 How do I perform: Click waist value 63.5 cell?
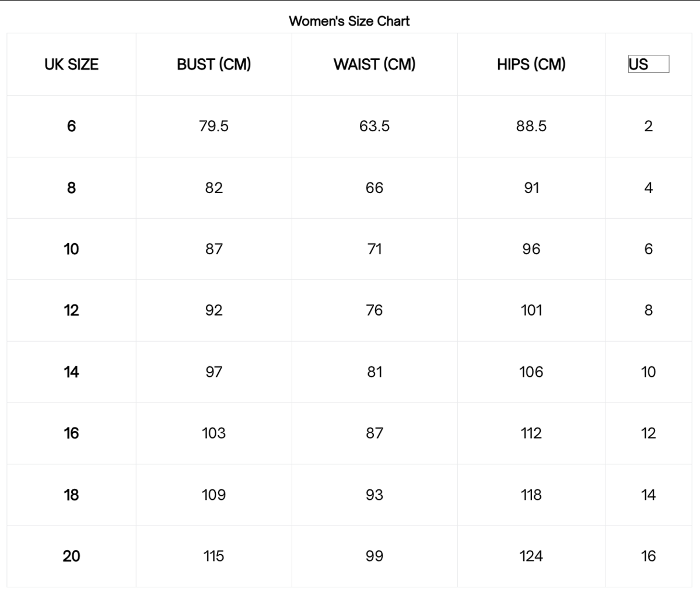point(374,126)
